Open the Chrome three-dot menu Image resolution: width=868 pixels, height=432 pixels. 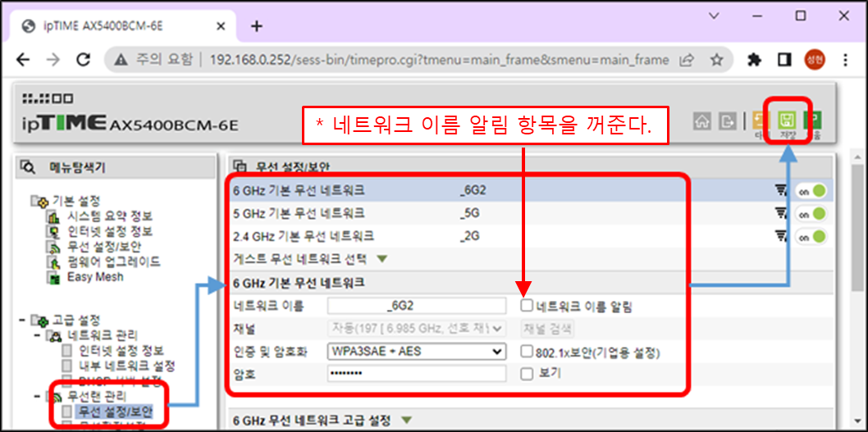click(845, 60)
